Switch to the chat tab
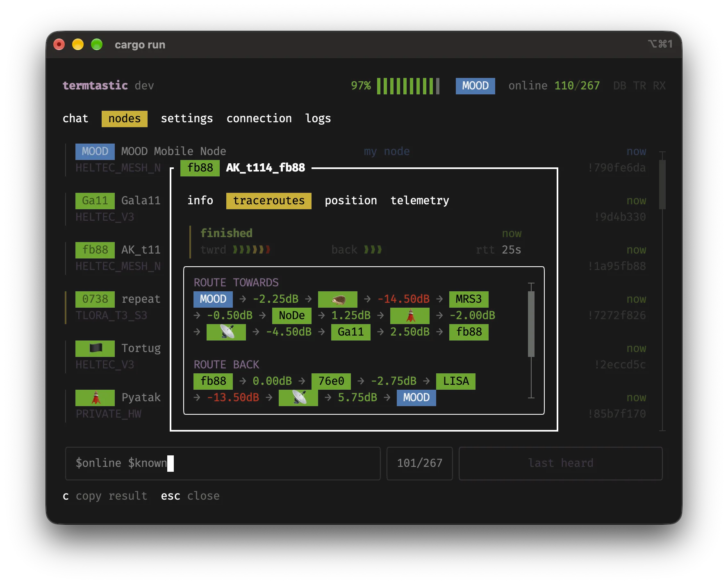Screen dimensions: 728x585 point(75,119)
